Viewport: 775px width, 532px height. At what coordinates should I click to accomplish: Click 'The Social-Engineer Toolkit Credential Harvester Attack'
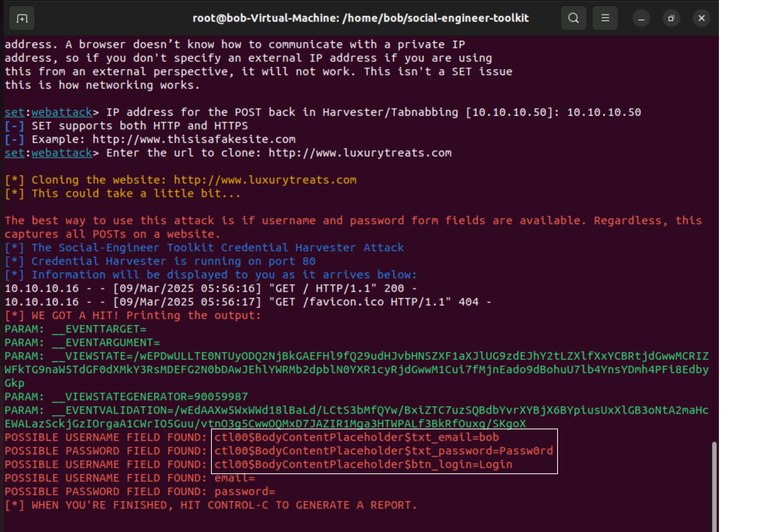click(x=204, y=248)
